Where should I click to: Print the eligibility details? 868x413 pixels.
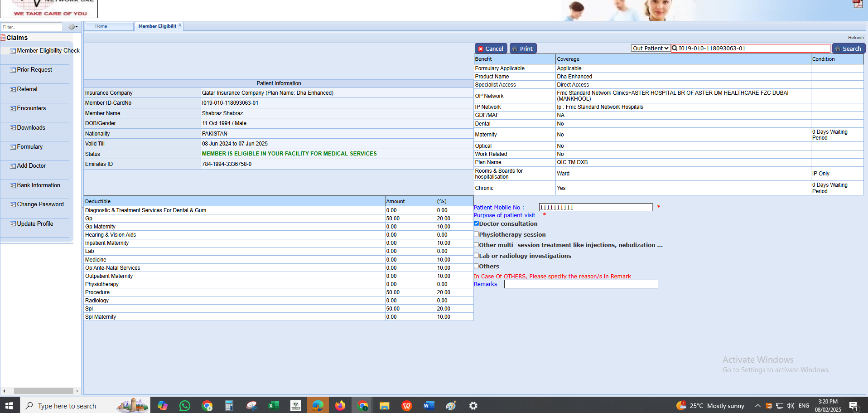point(523,49)
